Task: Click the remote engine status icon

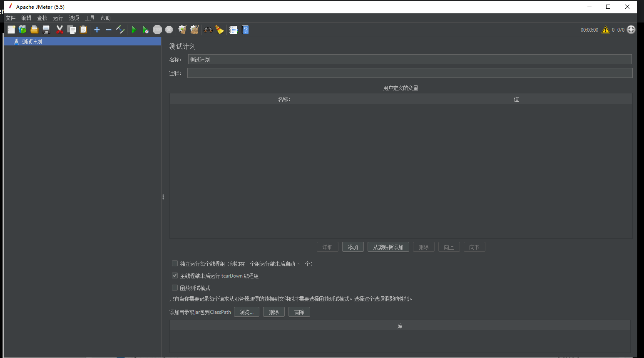Action: point(631,30)
